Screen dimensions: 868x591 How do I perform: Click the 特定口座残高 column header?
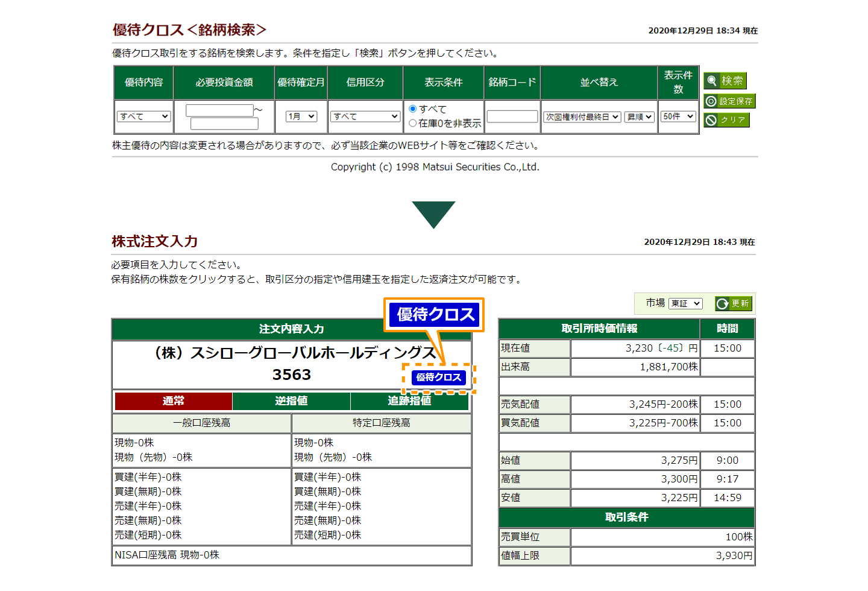[382, 423]
